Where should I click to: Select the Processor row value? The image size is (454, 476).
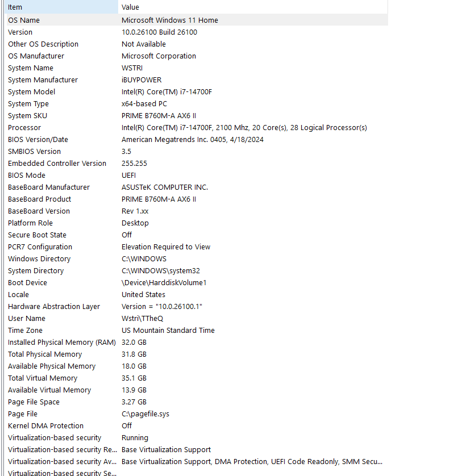(x=244, y=127)
